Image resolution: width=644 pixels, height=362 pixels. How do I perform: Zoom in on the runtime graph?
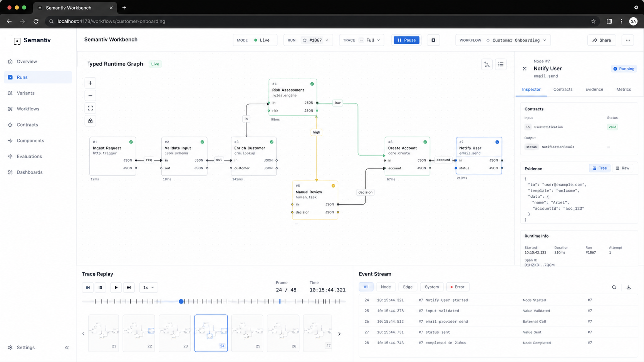coord(90,83)
